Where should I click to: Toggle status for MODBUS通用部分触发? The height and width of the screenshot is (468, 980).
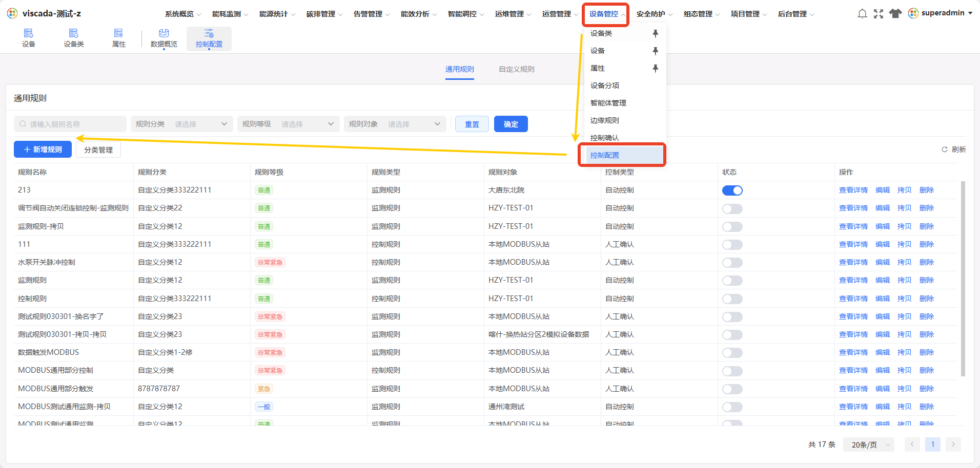[x=732, y=389]
